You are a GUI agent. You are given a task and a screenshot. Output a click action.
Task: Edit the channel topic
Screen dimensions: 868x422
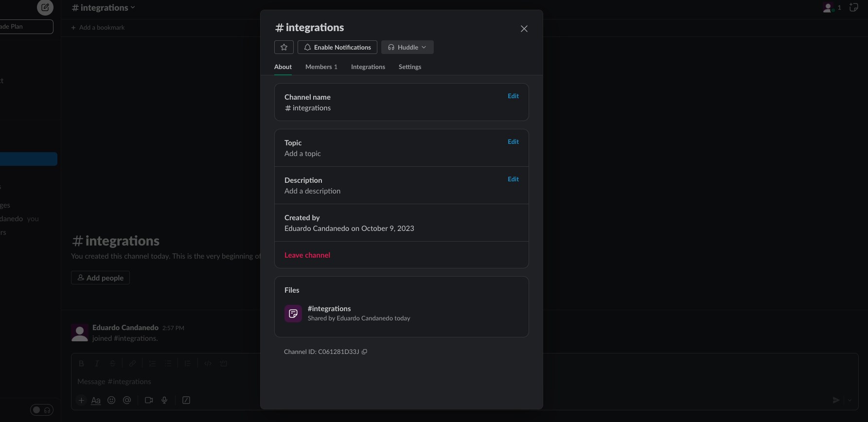[513, 142]
